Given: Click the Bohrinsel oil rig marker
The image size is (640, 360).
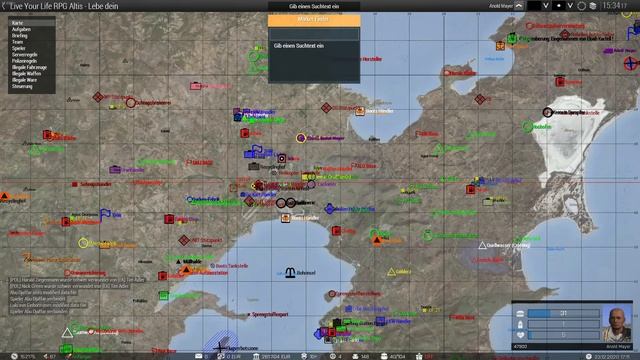Looking at the screenshot, I should tap(290, 272).
